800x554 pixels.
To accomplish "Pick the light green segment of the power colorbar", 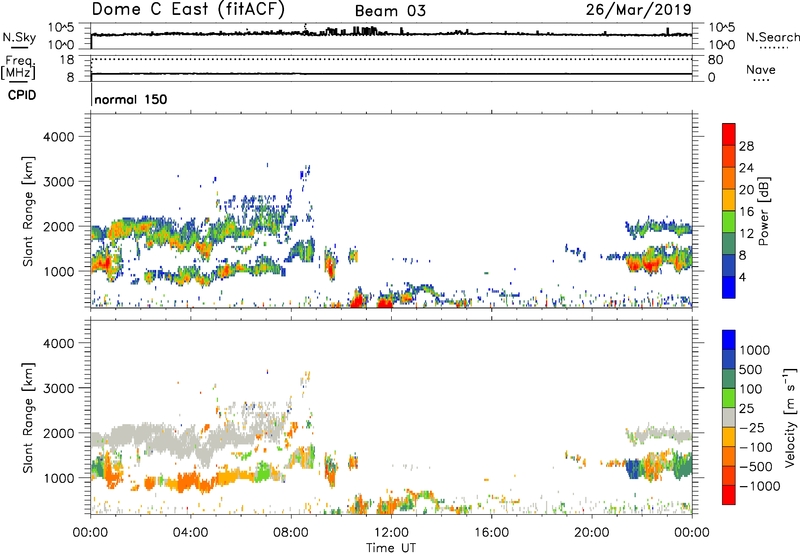I will (x=729, y=222).
